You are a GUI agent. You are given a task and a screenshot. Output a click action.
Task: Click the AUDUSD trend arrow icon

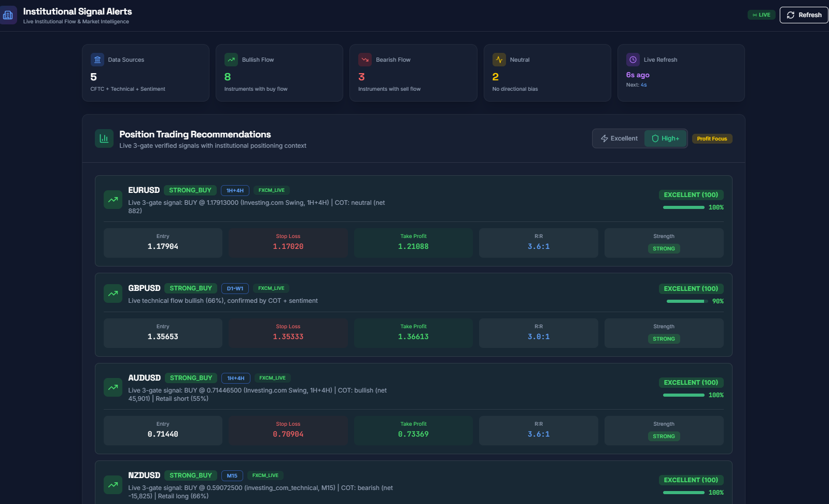click(113, 387)
